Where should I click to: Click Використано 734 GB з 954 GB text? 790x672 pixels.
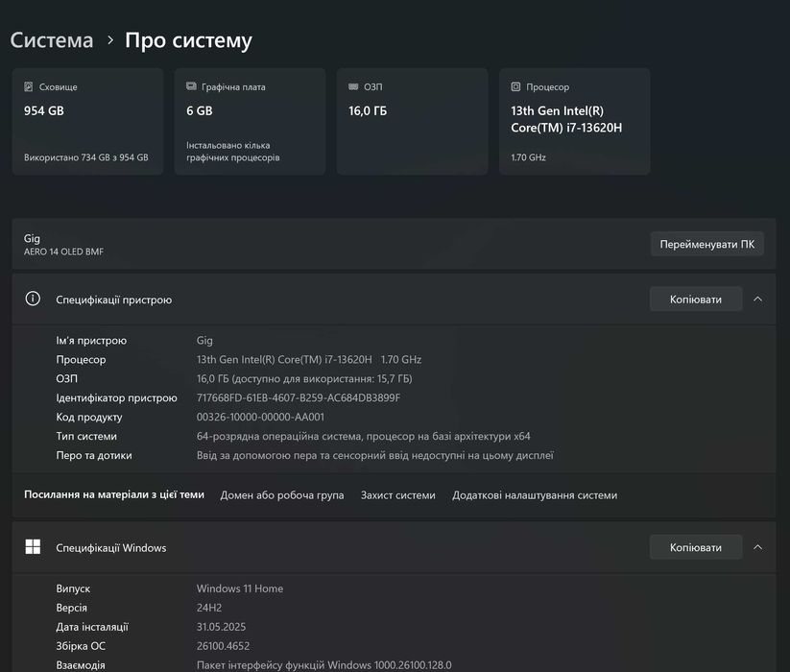[86, 157]
